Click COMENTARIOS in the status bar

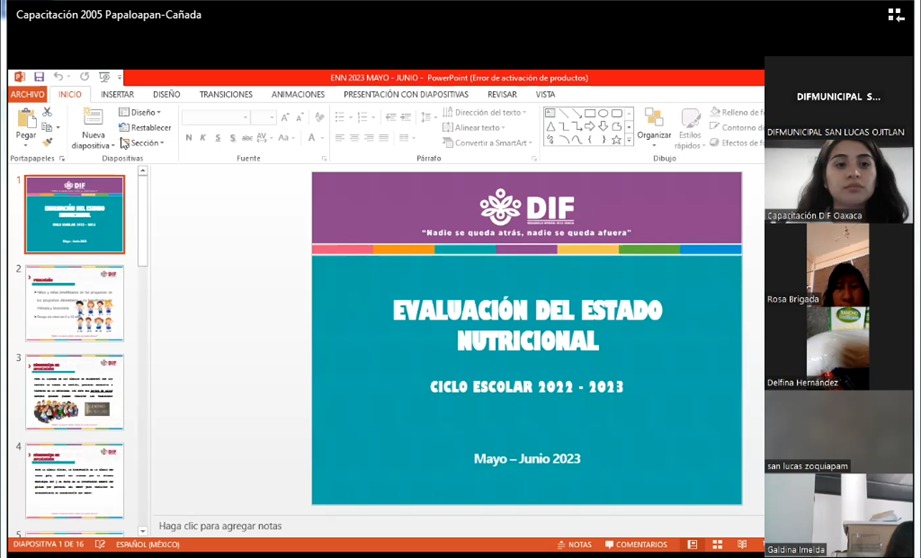[636, 544]
